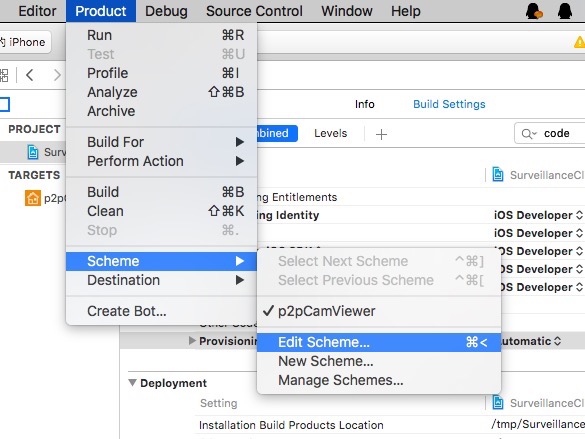Select the checked p2pCamViewer scheme

click(379, 311)
